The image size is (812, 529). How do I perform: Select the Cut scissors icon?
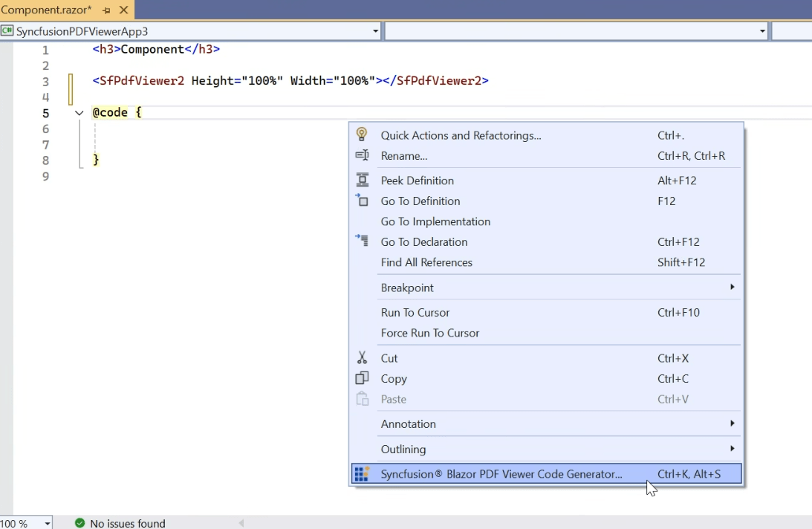click(362, 357)
